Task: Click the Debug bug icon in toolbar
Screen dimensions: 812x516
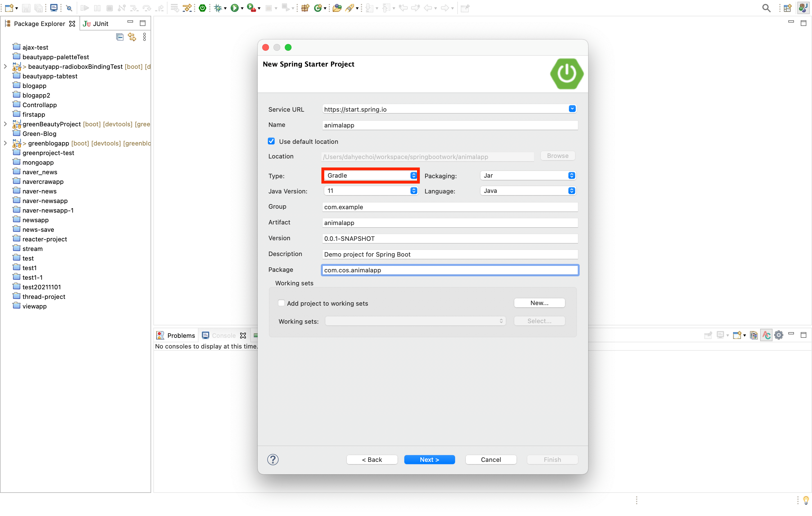Action: 218,8
